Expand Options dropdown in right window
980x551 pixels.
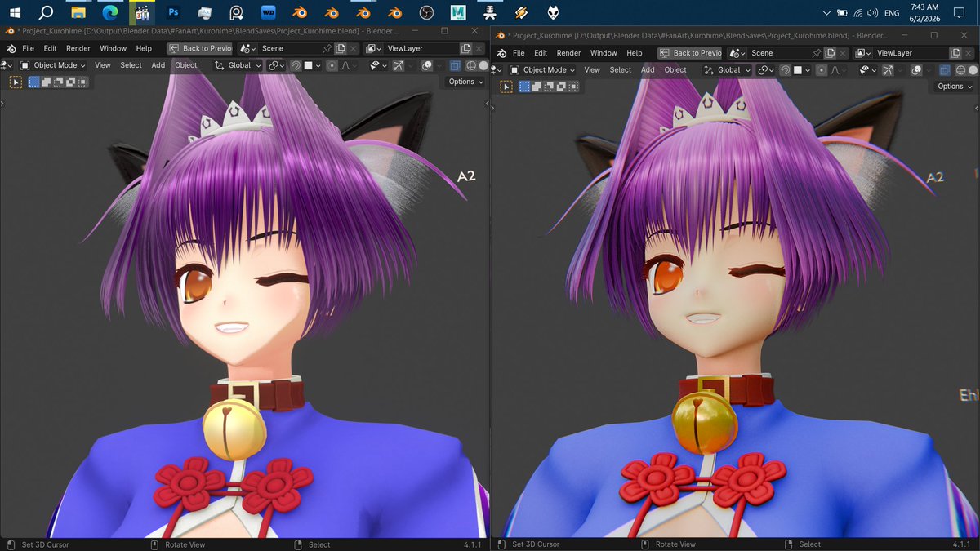click(955, 86)
